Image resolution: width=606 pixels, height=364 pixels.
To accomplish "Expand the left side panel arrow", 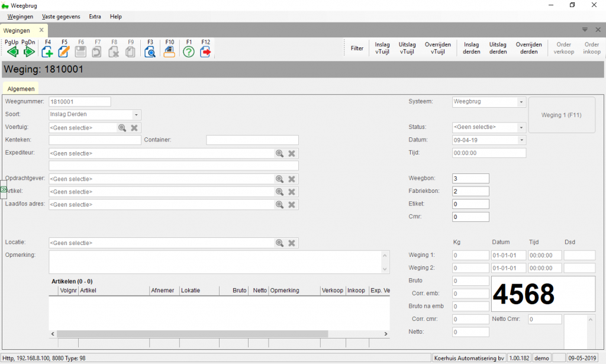I will coord(3,189).
